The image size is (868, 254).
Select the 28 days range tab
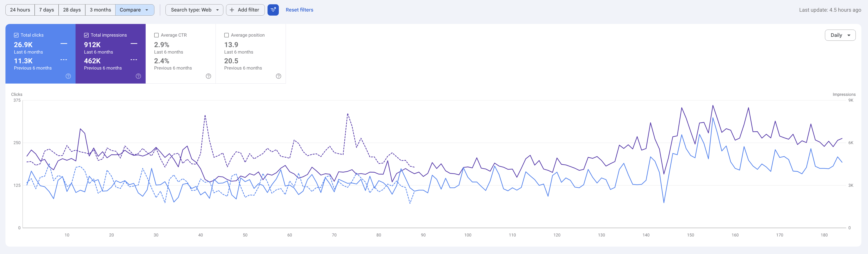point(72,10)
